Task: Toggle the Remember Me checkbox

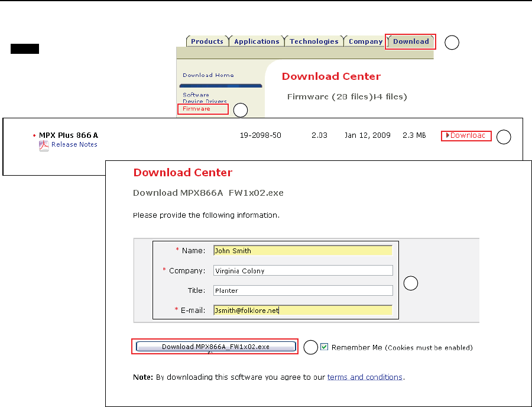Action: tap(324, 347)
